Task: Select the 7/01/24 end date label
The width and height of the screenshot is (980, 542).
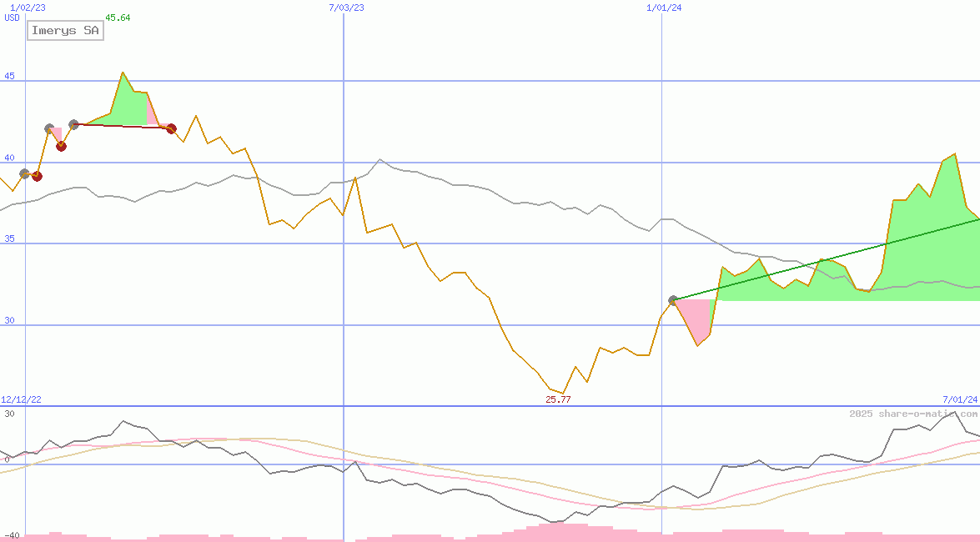Action: coord(960,400)
